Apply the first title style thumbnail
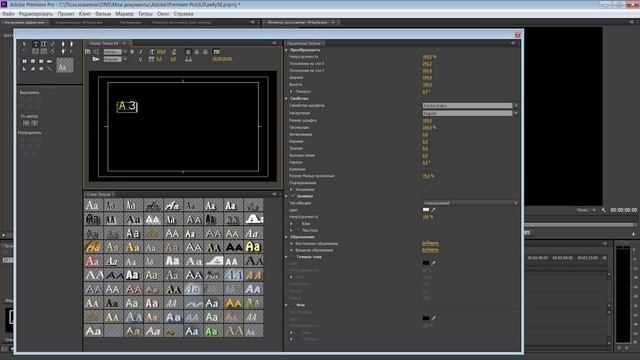Screen dimensions: 640x360 (x=93, y=205)
